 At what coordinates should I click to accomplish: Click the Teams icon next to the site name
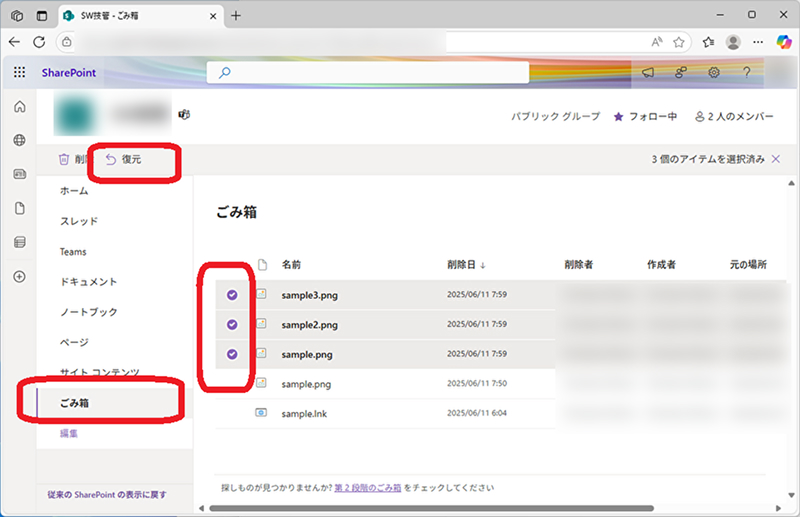[x=184, y=114]
